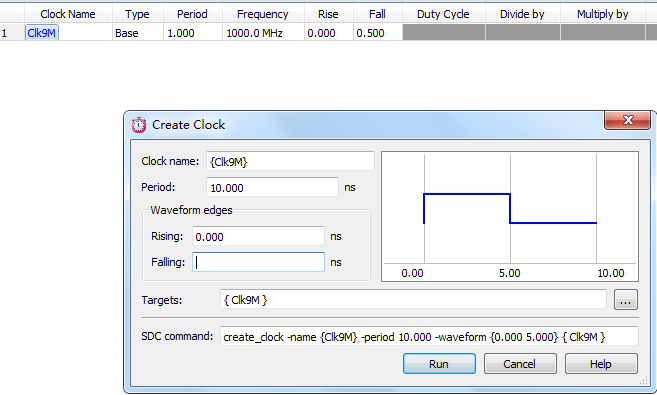Click the Base type cell

pyautogui.click(x=137, y=33)
